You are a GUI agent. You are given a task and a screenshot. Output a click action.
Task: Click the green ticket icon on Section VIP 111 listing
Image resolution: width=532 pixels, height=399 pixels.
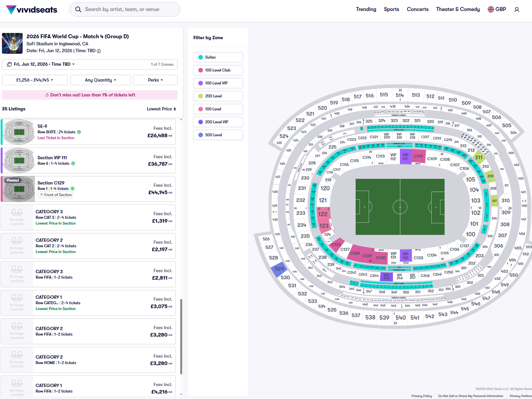(x=73, y=164)
